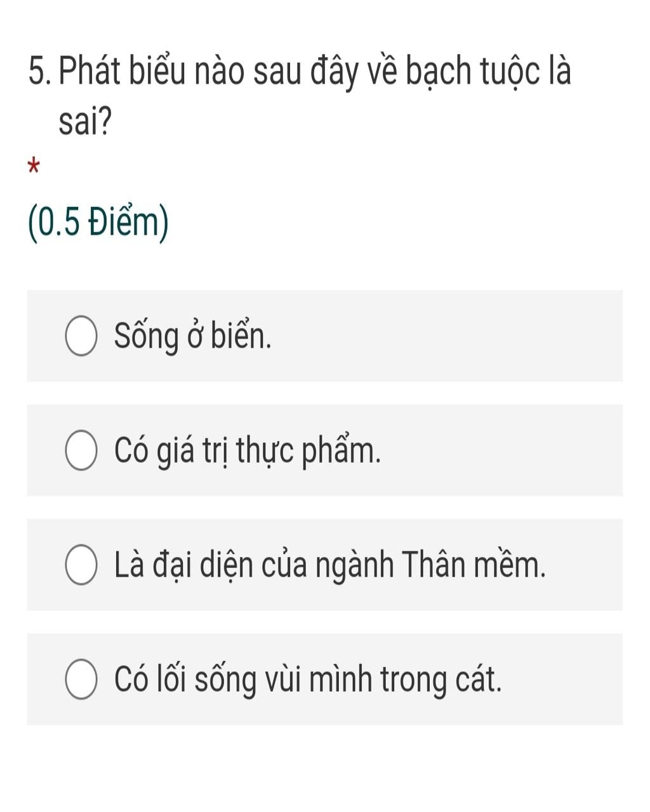The width and height of the screenshot is (650, 812).
Task: Click the '(0.5 Điểm)' points label
Action: coord(98,223)
